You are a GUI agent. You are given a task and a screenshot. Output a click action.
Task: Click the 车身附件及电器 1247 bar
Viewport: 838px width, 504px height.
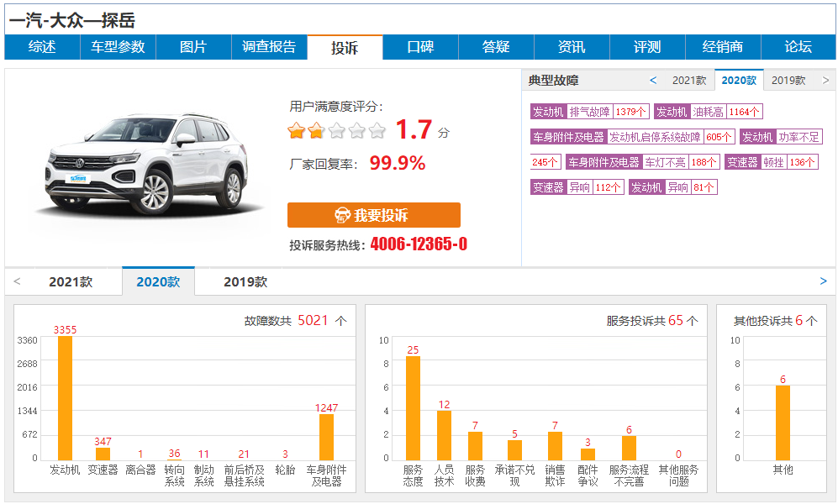pyautogui.click(x=326, y=438)
